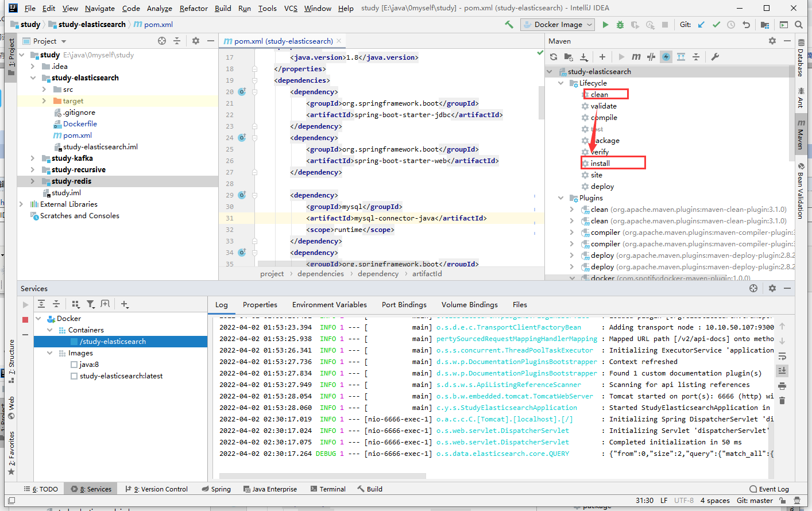Click the Filter icon in Services toolbar

[91, 304]
